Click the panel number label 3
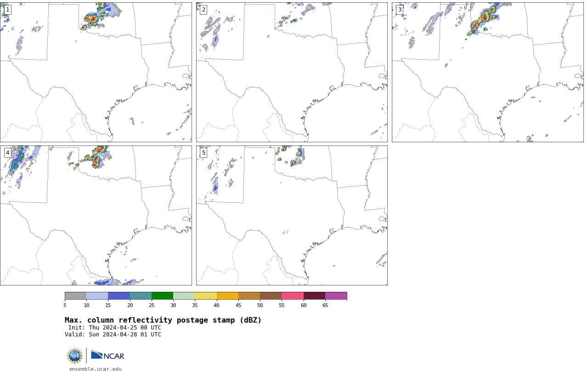The width and height of the screenshot is (588, 374). click(x=399, y=10)
